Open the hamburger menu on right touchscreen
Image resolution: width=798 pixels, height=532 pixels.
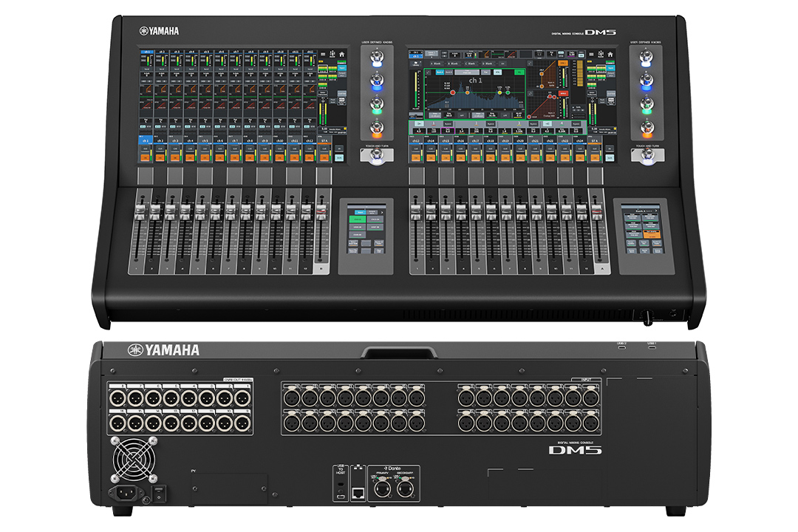tap(591, 55)
